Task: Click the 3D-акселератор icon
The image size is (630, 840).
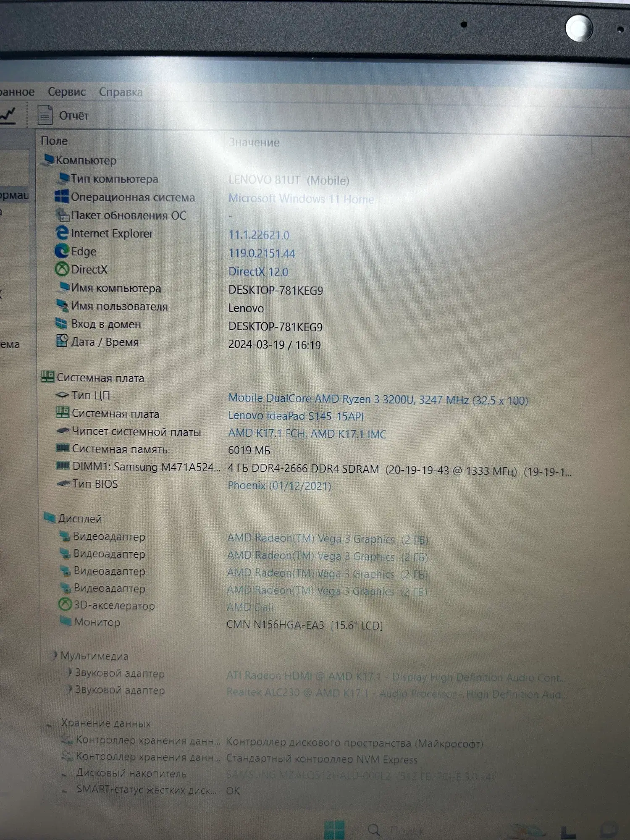Action: pyautogui.click(x=65, y=604)
